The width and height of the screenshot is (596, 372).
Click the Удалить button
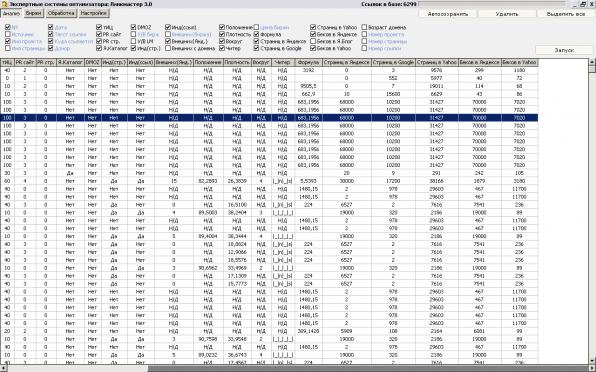[x=507, y=14]
